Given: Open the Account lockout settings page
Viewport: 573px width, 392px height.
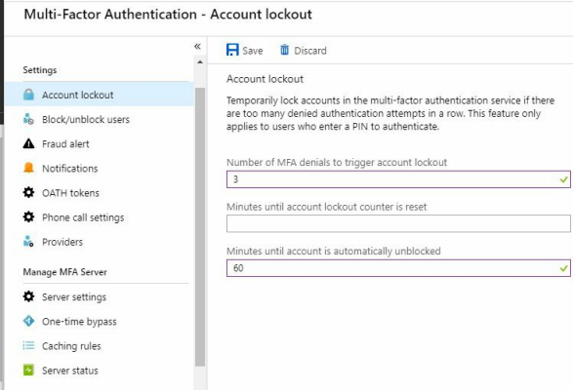Looking at the screenshot, I should click(x=100, y=95).
